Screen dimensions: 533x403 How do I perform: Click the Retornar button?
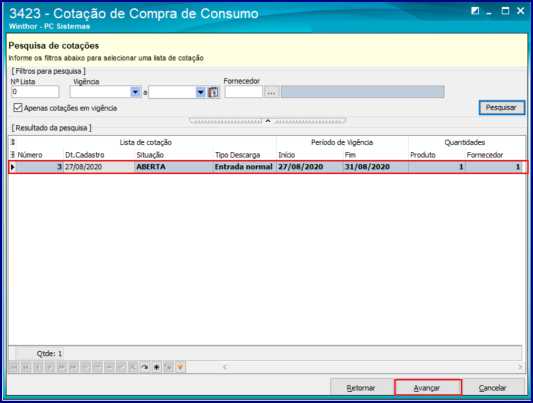pos(362,387)
